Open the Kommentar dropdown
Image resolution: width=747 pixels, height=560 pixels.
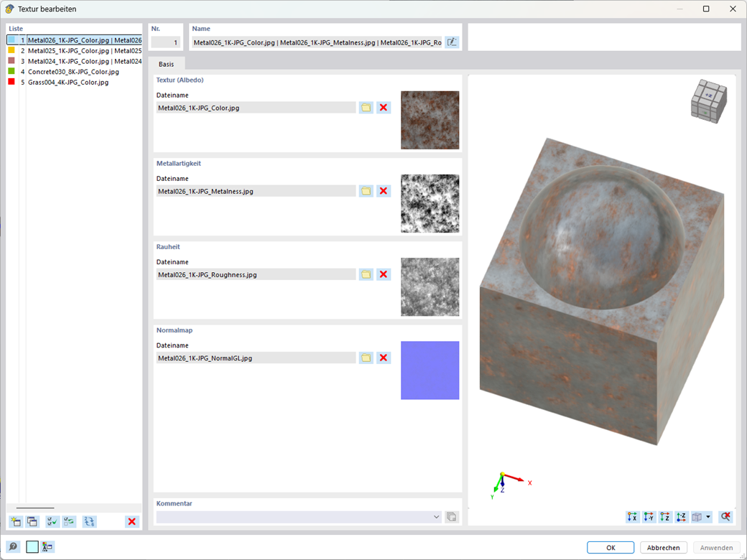point(436,516)
